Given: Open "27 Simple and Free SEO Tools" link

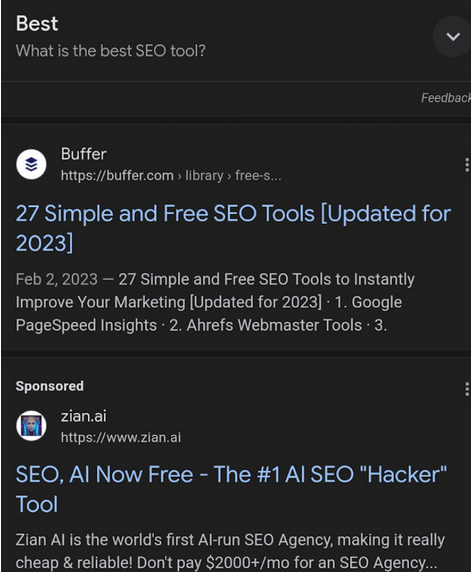Looking at the screenshot, I should click(x=233, y=228).
